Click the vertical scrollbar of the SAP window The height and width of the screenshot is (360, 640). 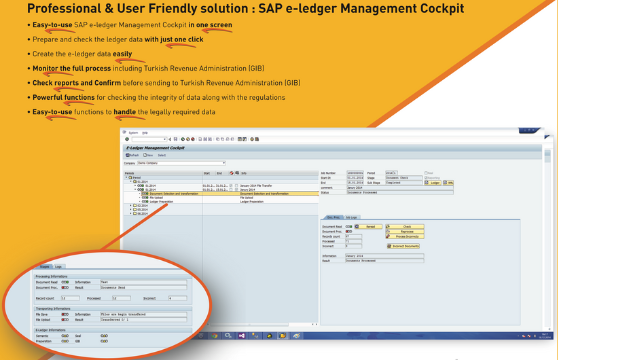tap(547, 241)
